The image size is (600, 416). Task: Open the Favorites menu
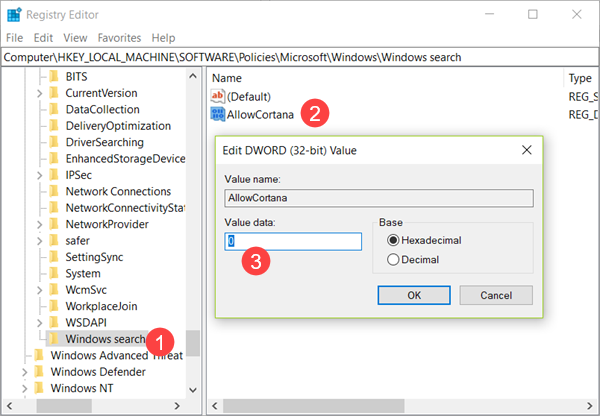[x=119, y=38]
